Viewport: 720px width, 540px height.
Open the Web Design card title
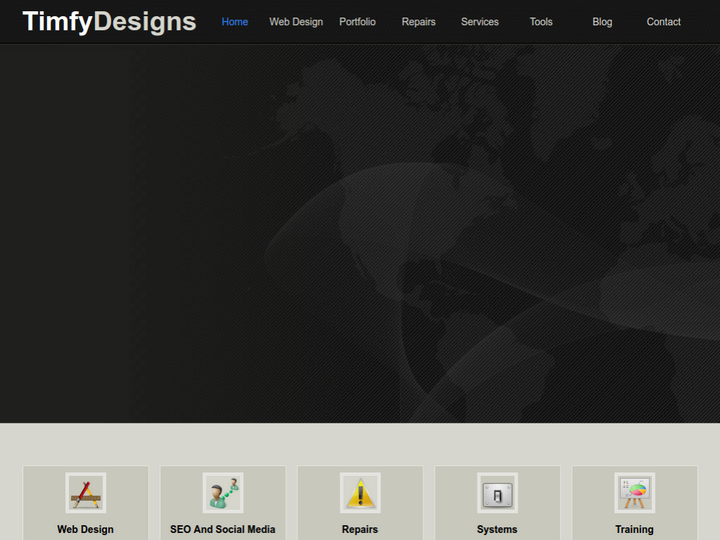coord(85,529)
